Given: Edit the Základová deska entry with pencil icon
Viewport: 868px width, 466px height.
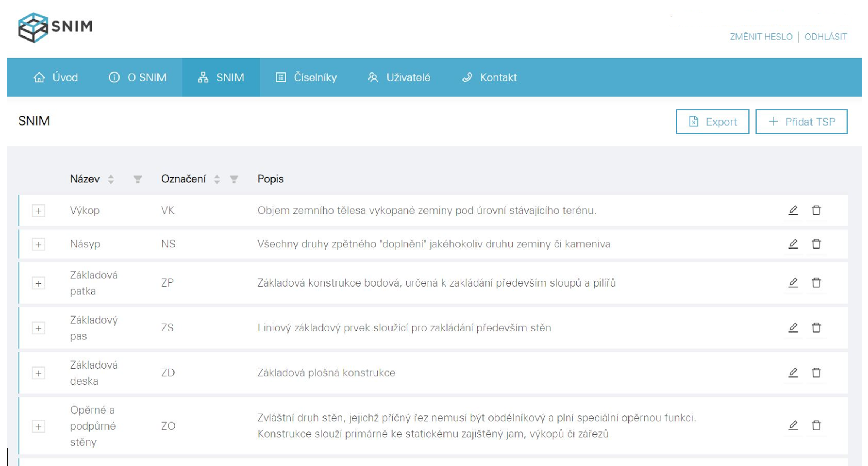Looking at the screenshot, I should coord(793,372).
